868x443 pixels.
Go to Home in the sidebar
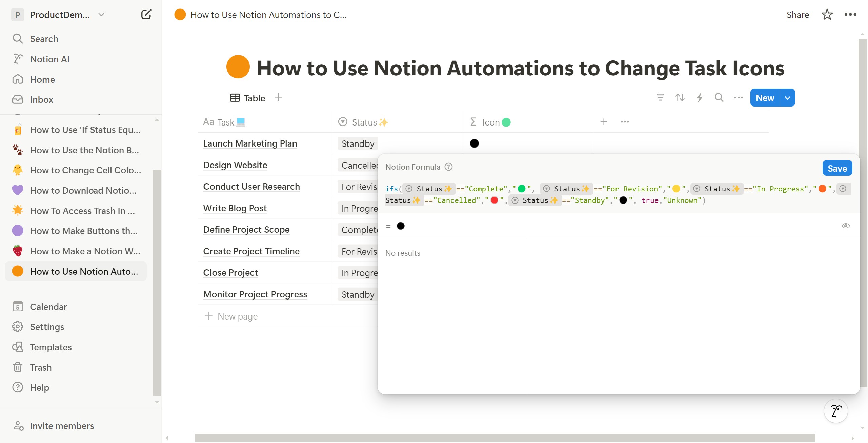(42, 79)
